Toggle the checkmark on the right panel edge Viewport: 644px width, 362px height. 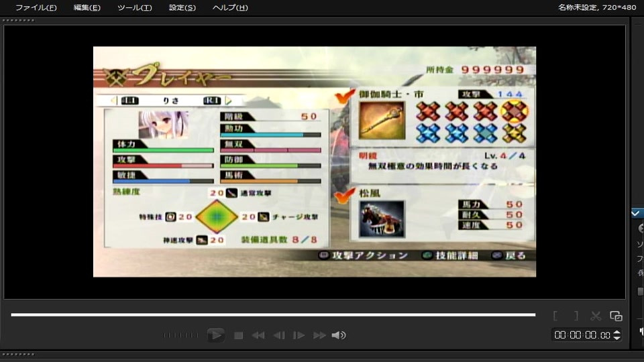[635, 213]
